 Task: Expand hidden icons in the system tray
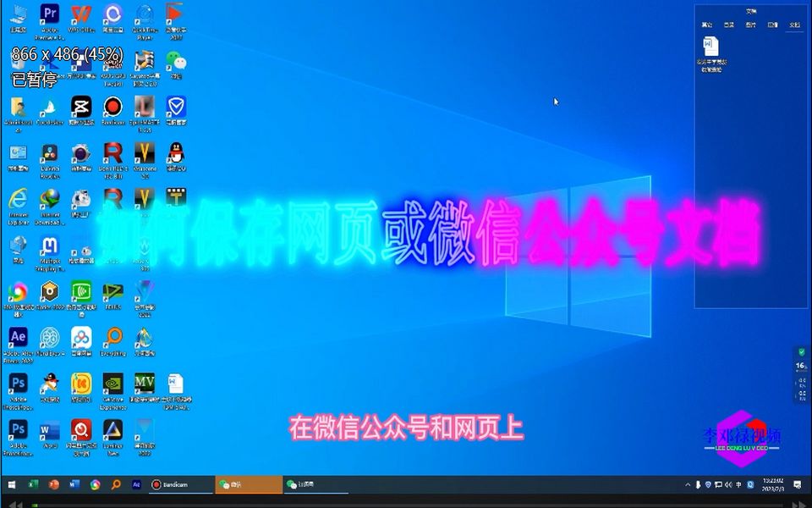[x=688, y=485]
